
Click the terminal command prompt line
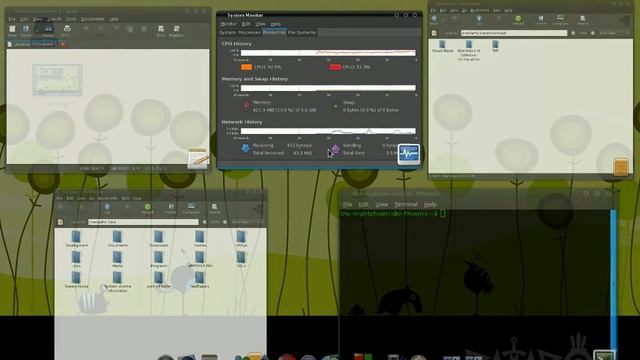pos(393,214)
